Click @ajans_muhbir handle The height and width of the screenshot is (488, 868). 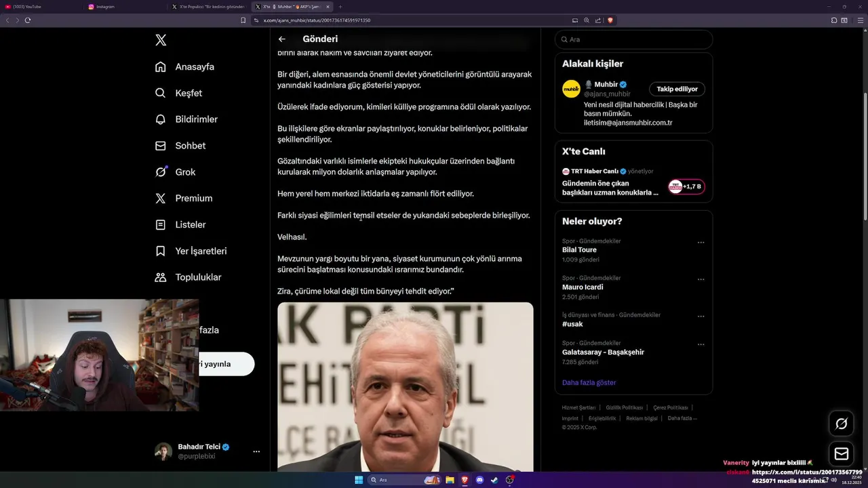607,94
